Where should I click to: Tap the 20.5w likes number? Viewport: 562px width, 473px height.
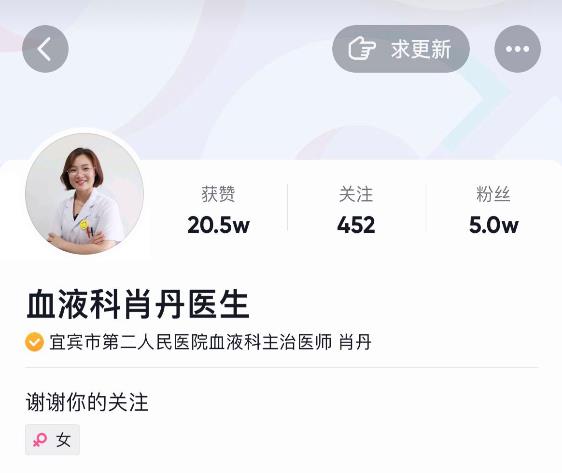coord(218,225)
